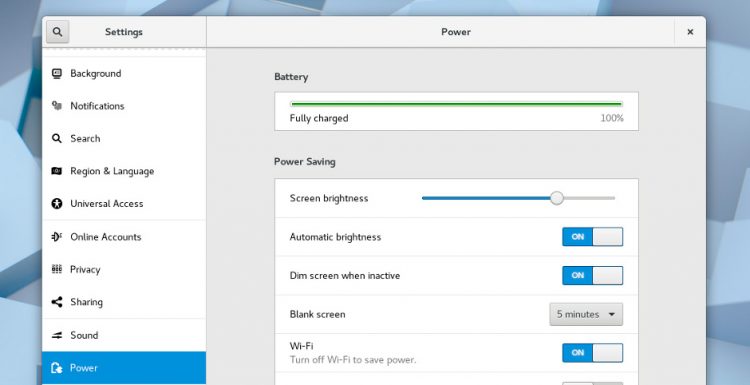Click the Screen brightness slider handle
Image resolution: width=750 pixels, height=385 pixels.
[x=556, y=198]
